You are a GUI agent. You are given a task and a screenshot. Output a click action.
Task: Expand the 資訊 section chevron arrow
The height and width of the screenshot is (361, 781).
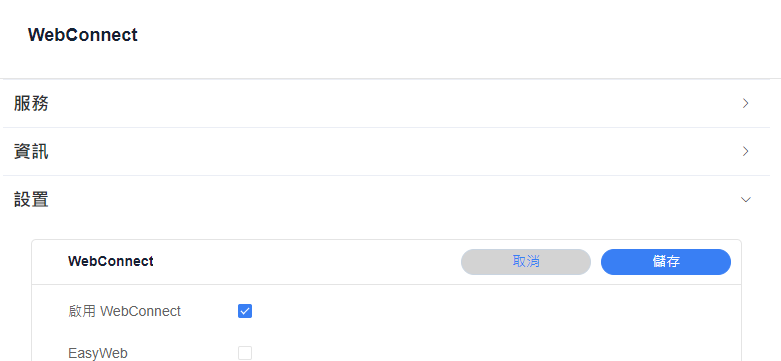746,151
